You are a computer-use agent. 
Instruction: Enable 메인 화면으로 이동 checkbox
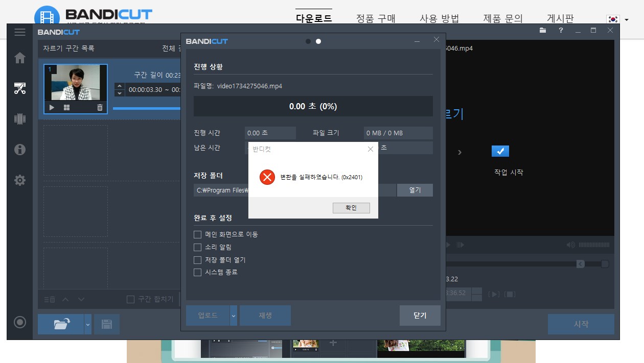(197, 234)
